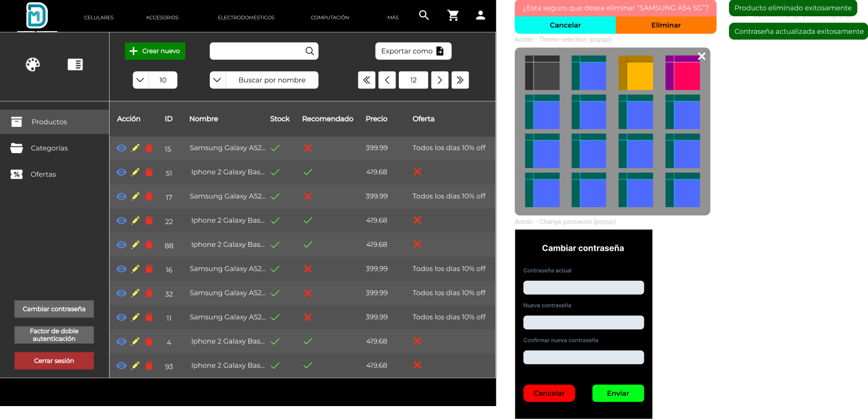Click the green 'Crear nuevo' button

pos(155,51)
